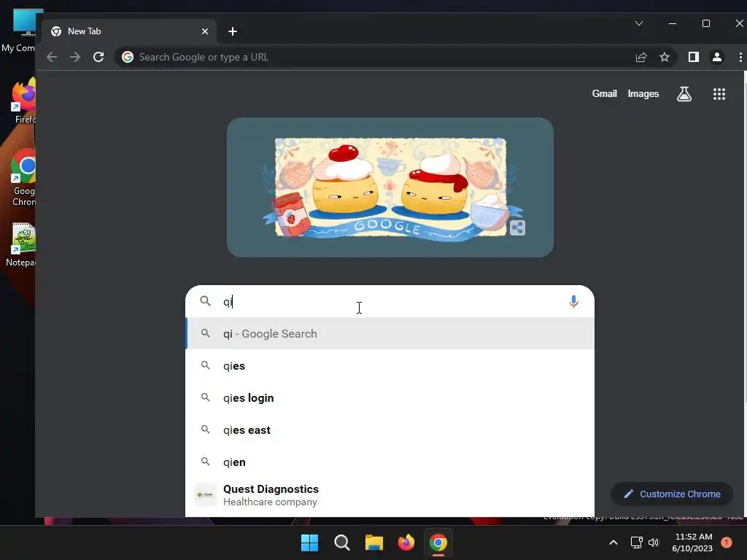Open the Images link
The width and height of the screenshot is (747, 560).
pos(643,94)
